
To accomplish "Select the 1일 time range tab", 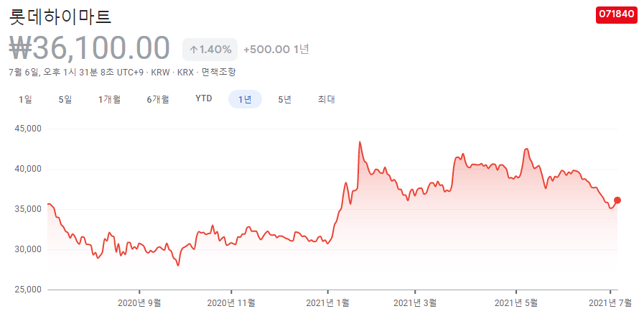I will (25, 99).
